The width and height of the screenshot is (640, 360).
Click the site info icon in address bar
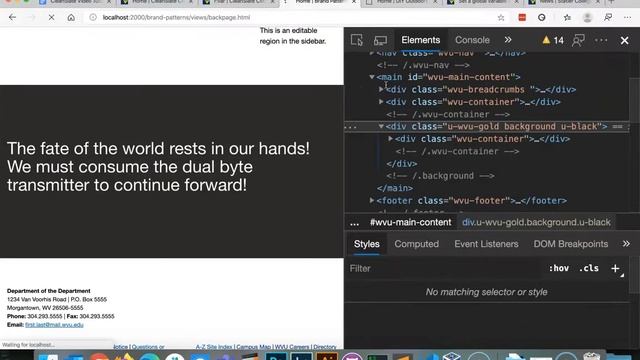point(93,18)
